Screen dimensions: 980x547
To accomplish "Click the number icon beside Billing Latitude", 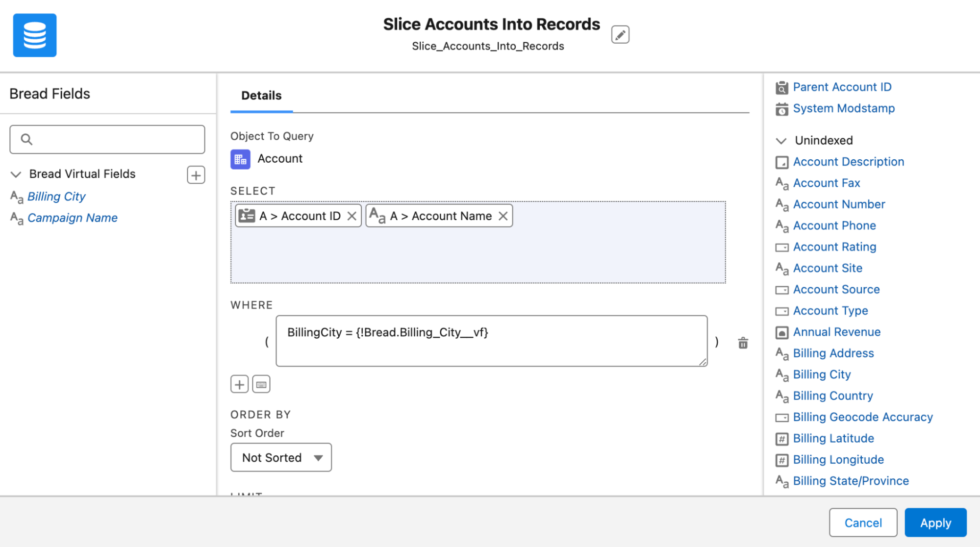I will click(781, 439).
